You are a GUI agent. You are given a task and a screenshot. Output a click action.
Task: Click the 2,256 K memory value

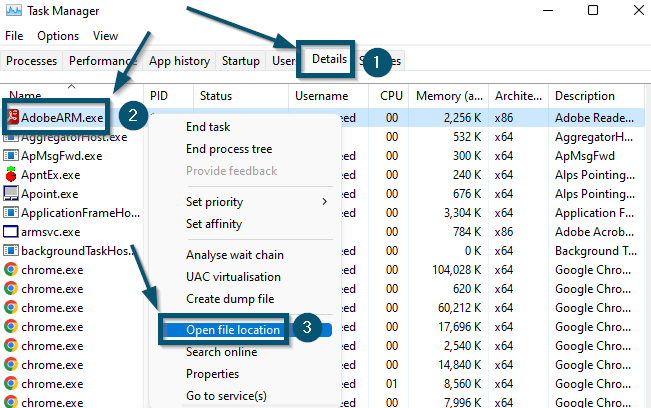coord(462,118)
